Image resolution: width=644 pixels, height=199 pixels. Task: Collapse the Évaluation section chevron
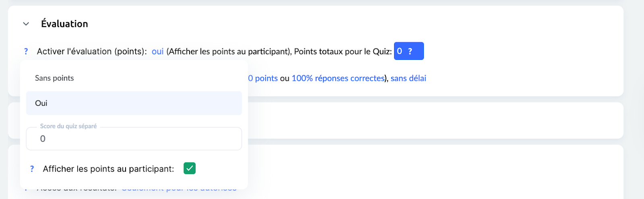26,24
